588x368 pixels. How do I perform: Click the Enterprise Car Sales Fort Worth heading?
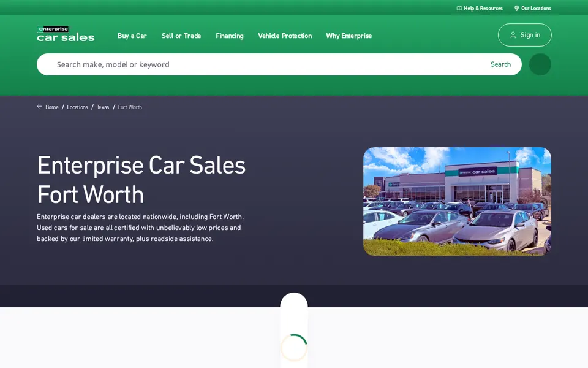[x=141, y=180]
